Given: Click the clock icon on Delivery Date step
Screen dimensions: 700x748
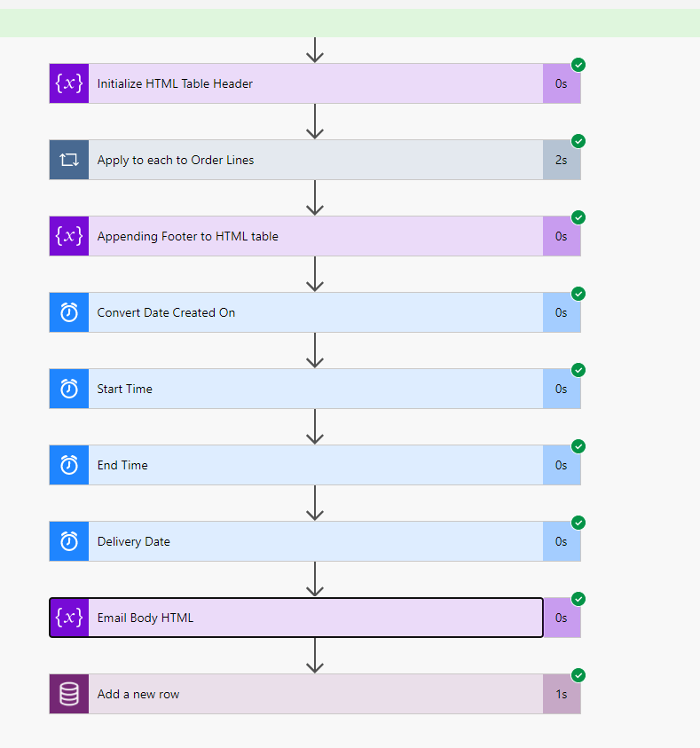Looking at the screenshot, I should point(69,541).
